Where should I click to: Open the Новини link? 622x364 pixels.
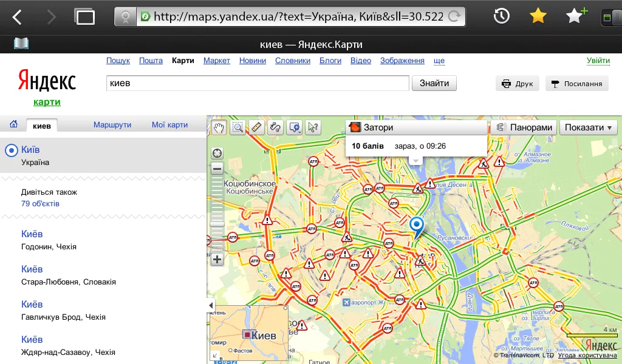pos(252,61)
